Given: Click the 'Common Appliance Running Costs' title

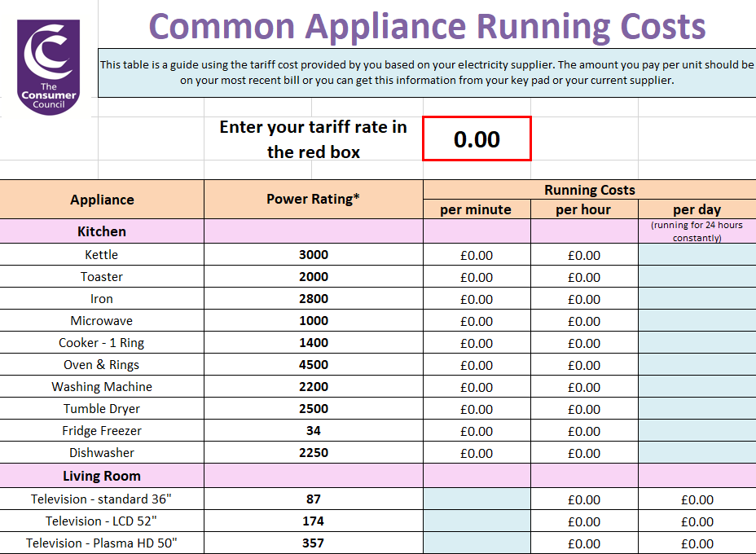Looking at the screenshot, I should (x=427, y=27).
